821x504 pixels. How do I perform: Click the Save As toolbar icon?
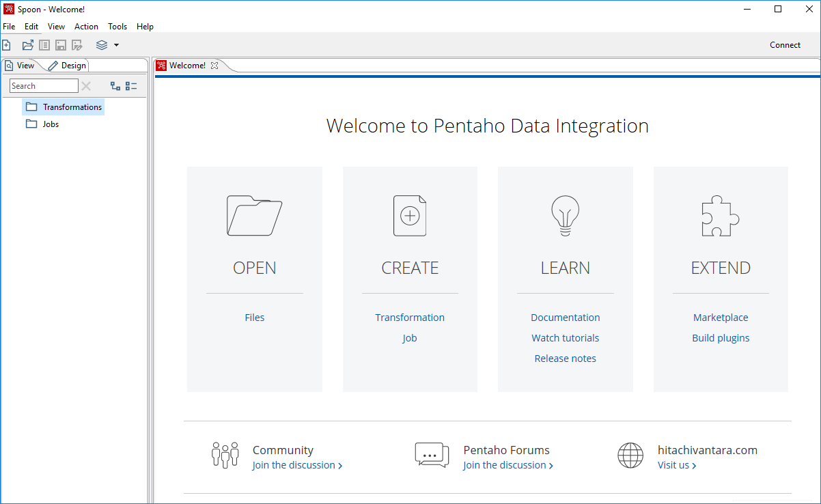[77, 45]
